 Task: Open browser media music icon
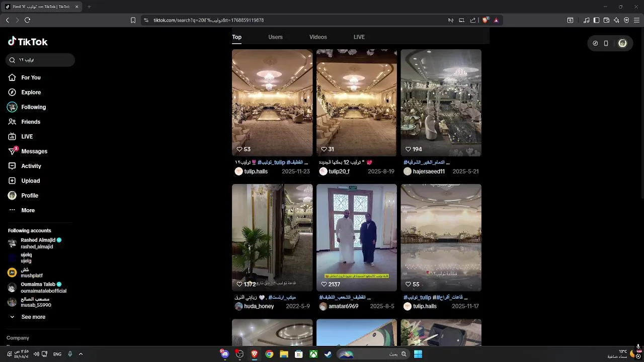(x=586, y=20)
